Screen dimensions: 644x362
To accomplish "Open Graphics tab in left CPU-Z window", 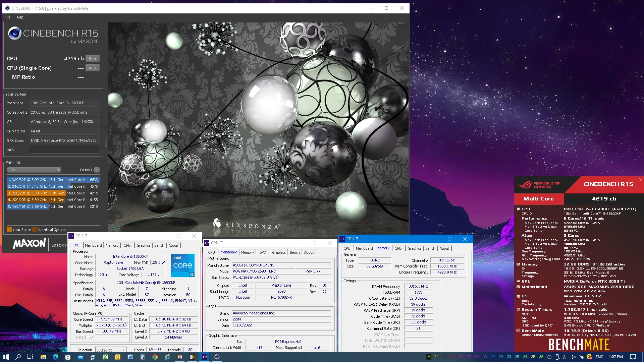I will click(144, 245).
